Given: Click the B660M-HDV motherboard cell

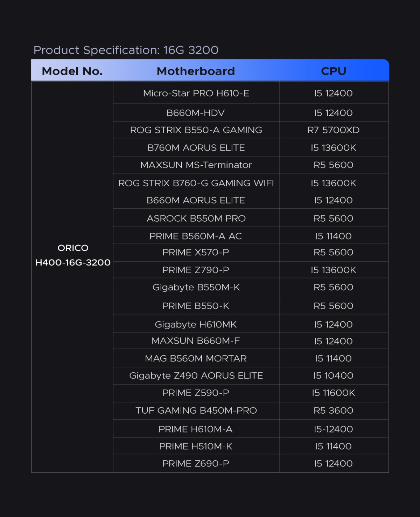Looking at the screenshot, I should (196, 113).
